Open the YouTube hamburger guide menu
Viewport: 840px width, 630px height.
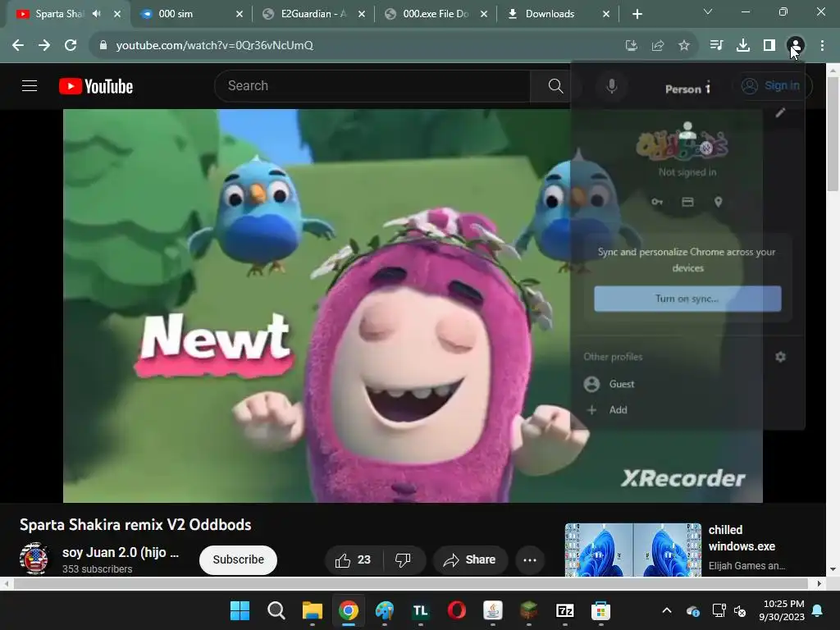click(x=30, y=85)
